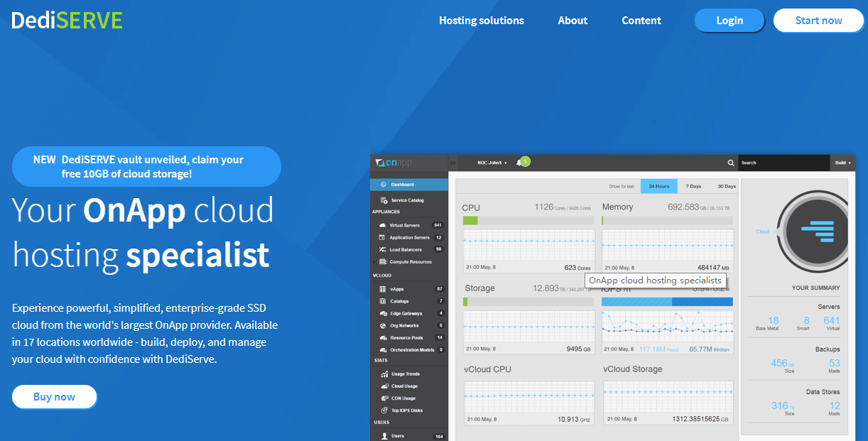Focus the OnApp Search input field

pos(783,163)
